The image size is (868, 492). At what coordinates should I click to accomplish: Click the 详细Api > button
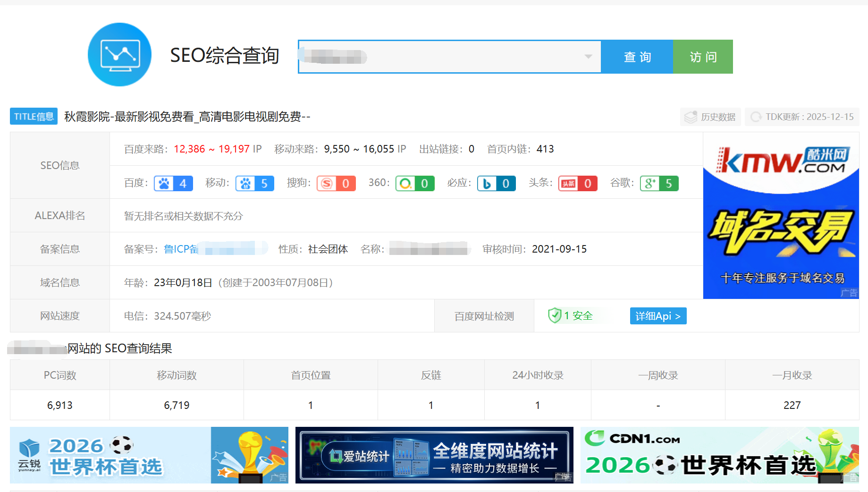pos(658,316)
